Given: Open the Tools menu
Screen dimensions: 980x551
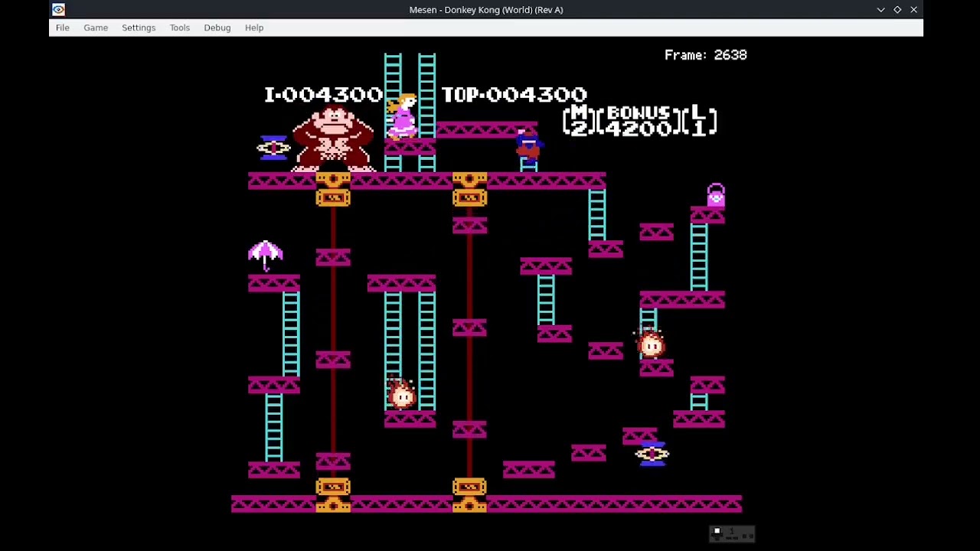Looking at the screenshot, I should coord(180,28).
